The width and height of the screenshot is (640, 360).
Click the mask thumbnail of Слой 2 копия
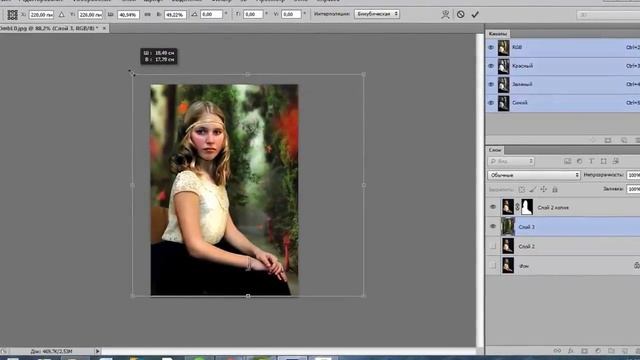click(527, 207)
